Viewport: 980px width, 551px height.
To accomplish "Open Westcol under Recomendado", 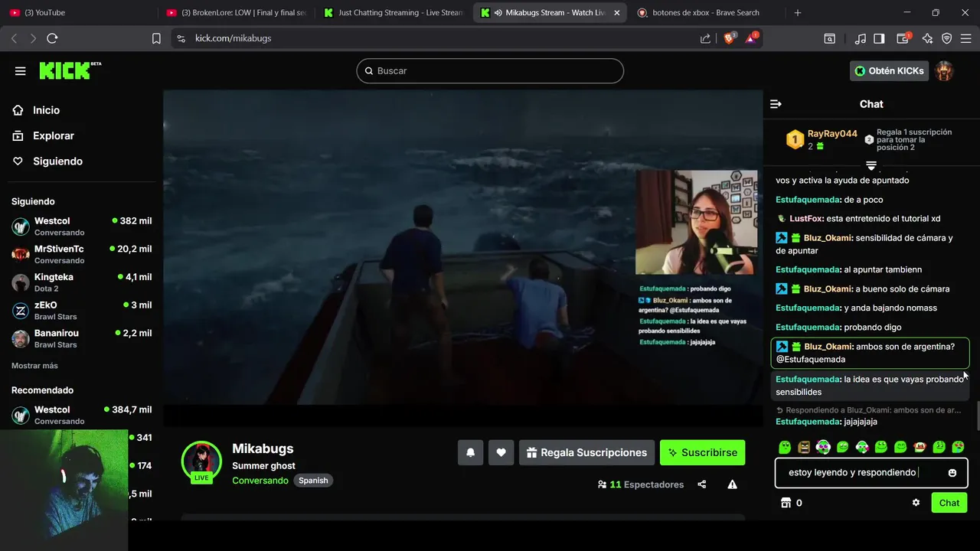I will pos(81,416).
